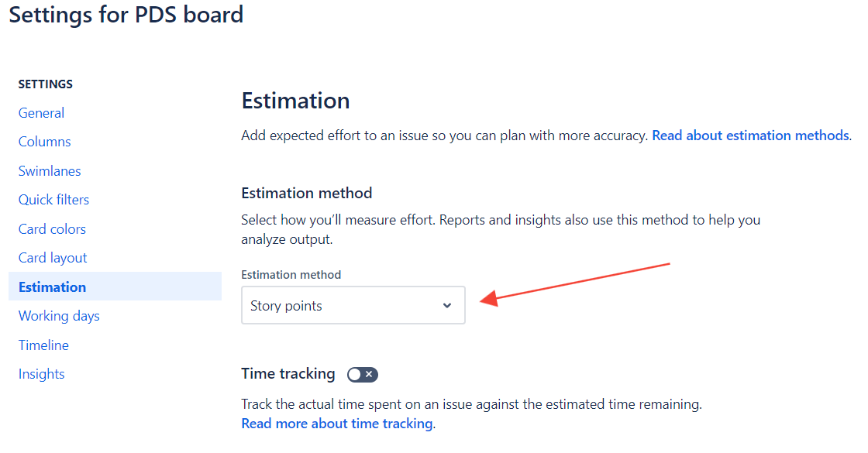868x453 pixels.
Task: Open Timeline settings in the sidebar
Action: pyautogui.click(x=43, y=345)
